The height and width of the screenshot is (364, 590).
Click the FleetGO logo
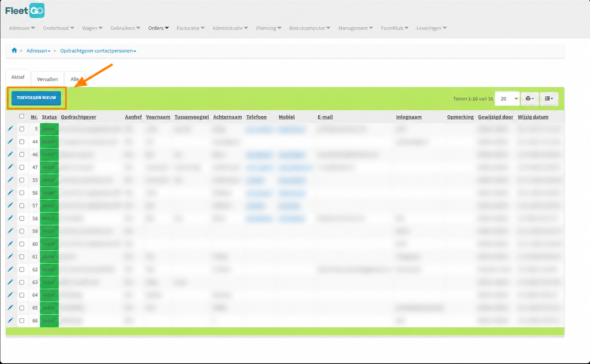(25, 11)
